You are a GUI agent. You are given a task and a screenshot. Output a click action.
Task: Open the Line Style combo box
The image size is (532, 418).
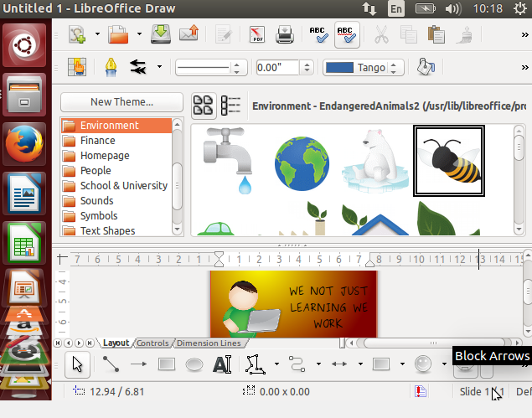[x=211, y=68]
